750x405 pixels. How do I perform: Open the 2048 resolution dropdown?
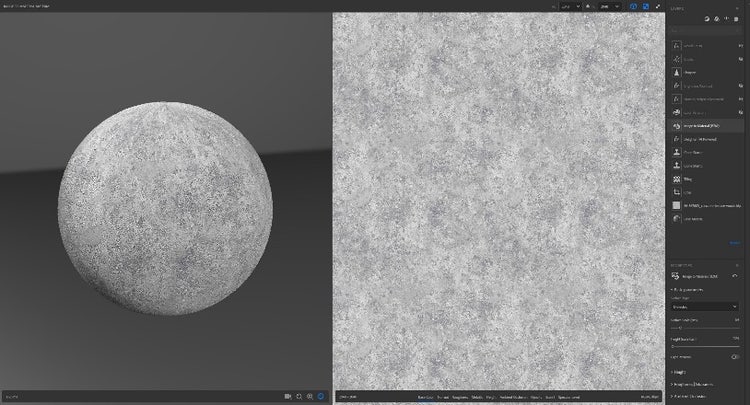click(609, 6)
